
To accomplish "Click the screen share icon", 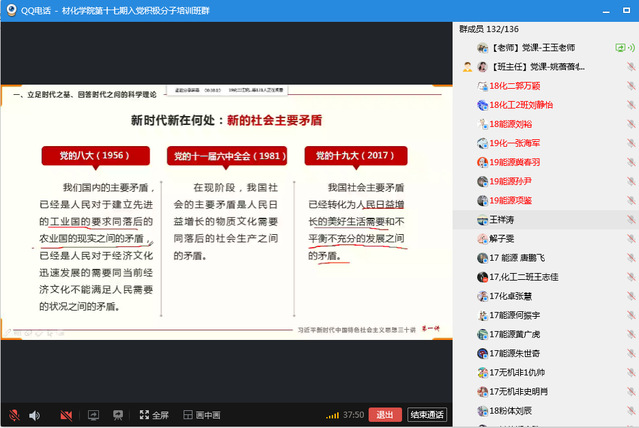I will point(93,414).
